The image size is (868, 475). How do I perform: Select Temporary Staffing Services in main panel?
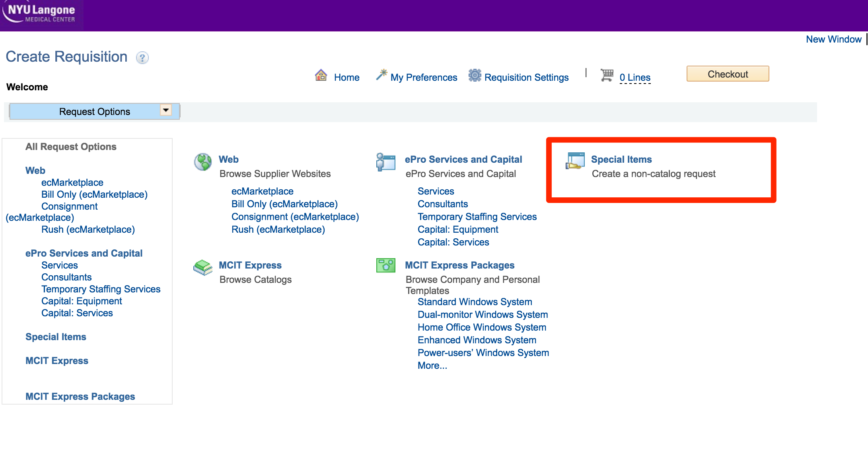pos(477,217)
